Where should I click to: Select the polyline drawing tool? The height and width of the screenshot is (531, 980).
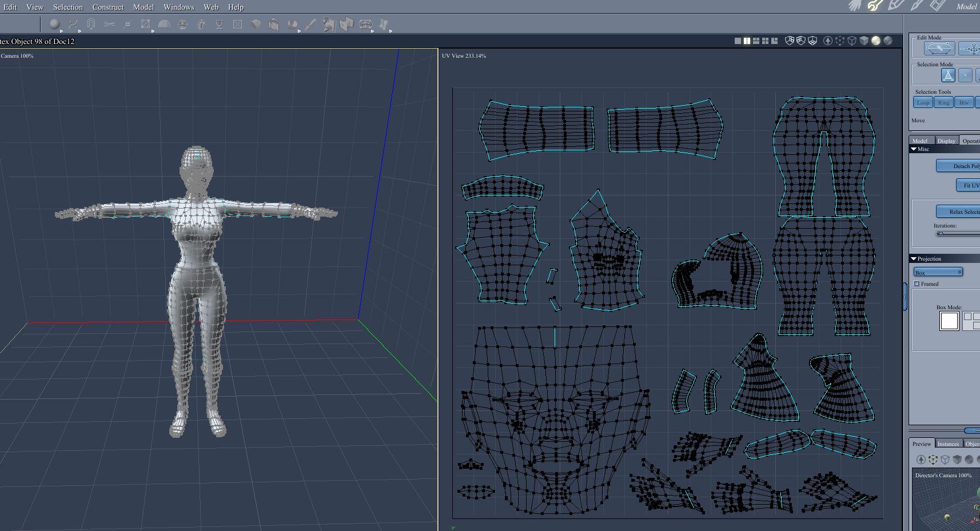tap(73, 24)
